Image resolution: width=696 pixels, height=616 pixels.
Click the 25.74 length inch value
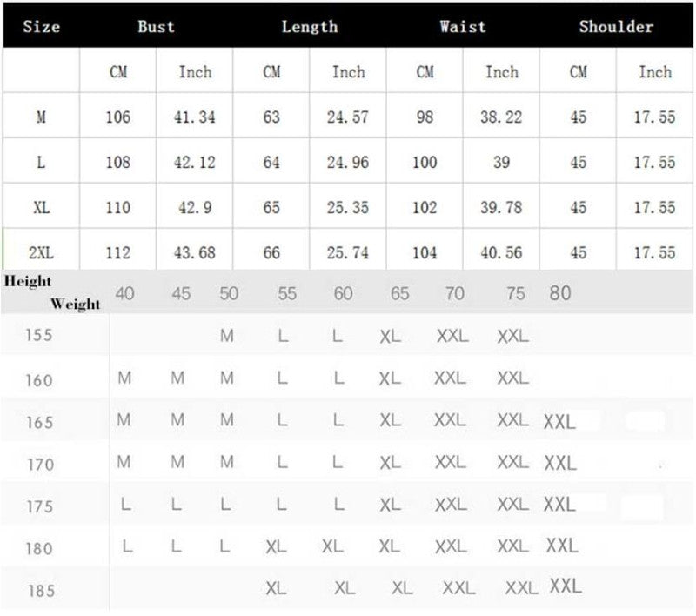click(x=348, y=253)
